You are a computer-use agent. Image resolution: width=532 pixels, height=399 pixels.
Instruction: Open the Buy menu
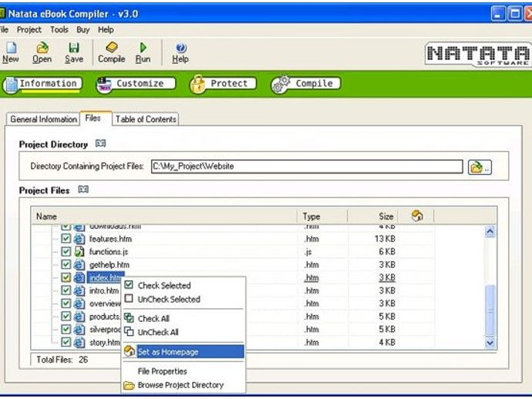point(83,30)
